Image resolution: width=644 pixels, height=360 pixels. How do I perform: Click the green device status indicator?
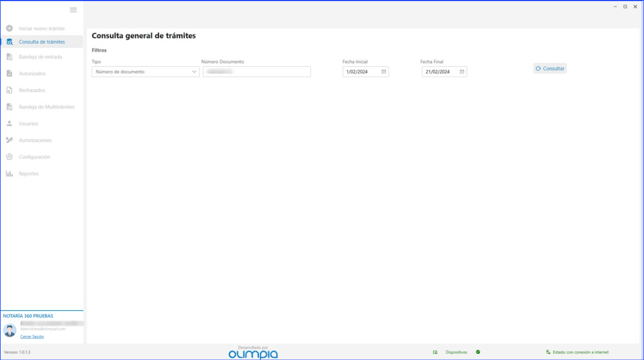[x=478, y=352]
